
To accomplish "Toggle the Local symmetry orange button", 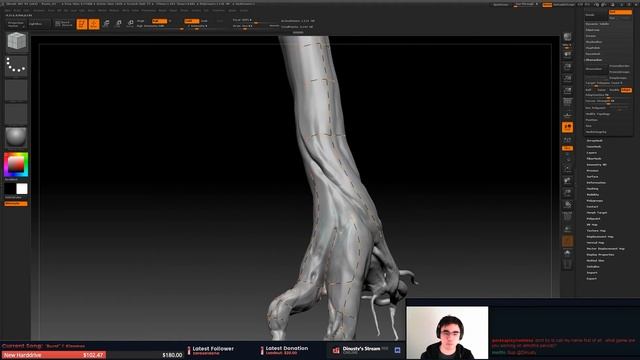I will point(567,127).
